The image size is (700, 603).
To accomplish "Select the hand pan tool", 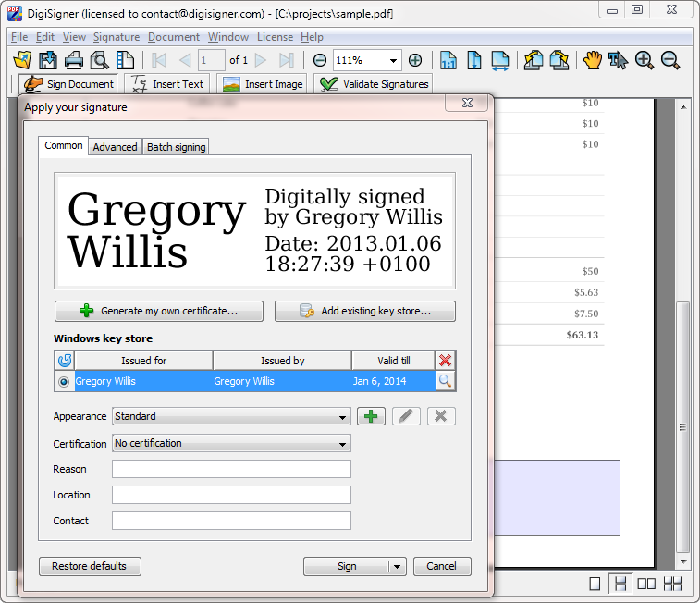I will pyautogui.click(x=593, y=60).
